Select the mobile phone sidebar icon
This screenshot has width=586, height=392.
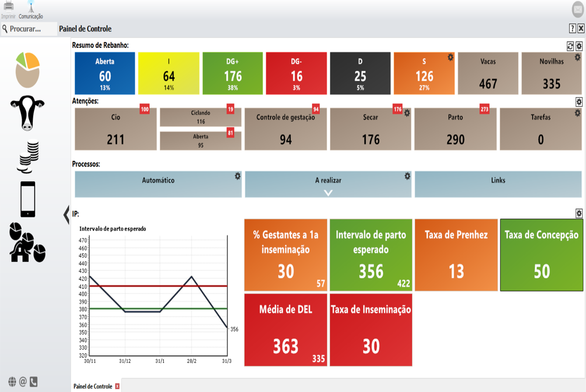(x=28, y=199)
